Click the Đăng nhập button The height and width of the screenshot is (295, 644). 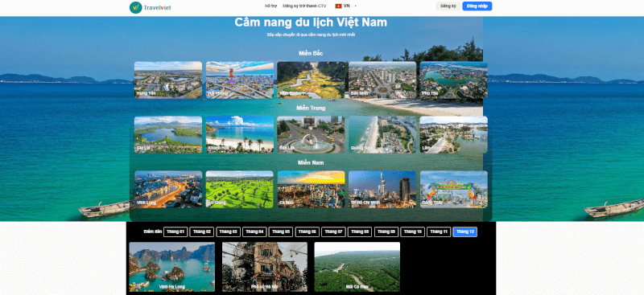477,6
